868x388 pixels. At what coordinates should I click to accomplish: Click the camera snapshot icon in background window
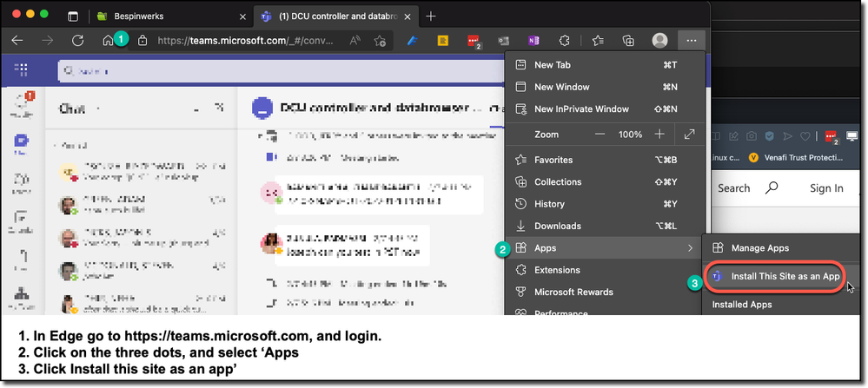[x=752, y=135]
